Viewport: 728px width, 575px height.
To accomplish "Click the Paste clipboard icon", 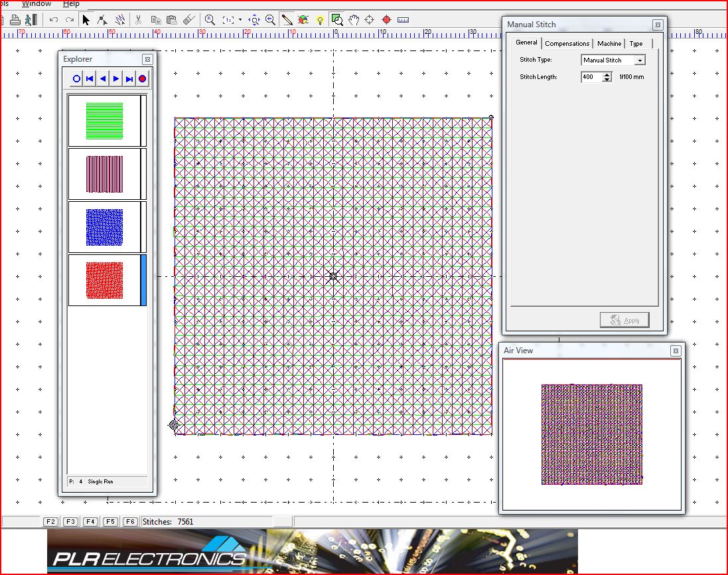I will (172, 20).
